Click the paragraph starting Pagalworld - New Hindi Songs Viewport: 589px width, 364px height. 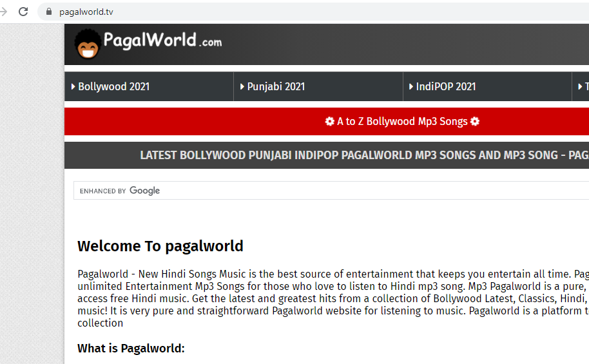point(333,298)
